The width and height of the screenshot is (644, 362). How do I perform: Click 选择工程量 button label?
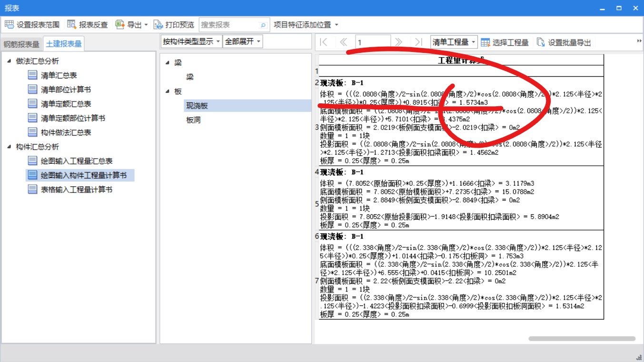511,42
